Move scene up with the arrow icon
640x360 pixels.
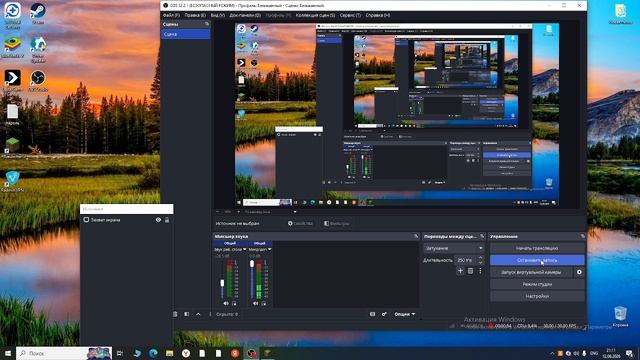click(198, 314)
